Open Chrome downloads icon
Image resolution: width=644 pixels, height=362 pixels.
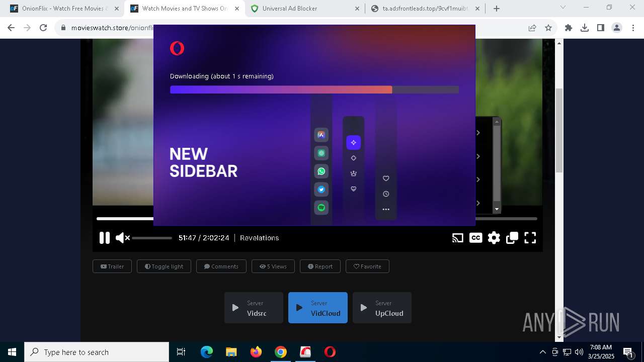585,28
